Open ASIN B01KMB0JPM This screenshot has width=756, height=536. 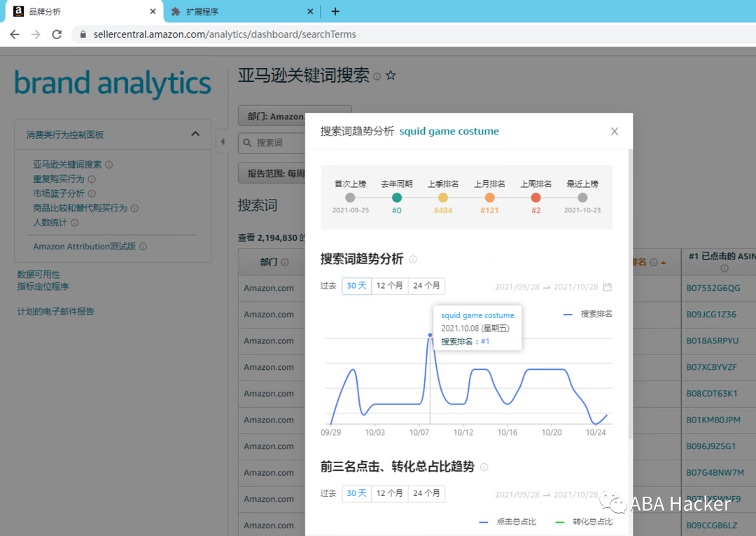point(713,420)
